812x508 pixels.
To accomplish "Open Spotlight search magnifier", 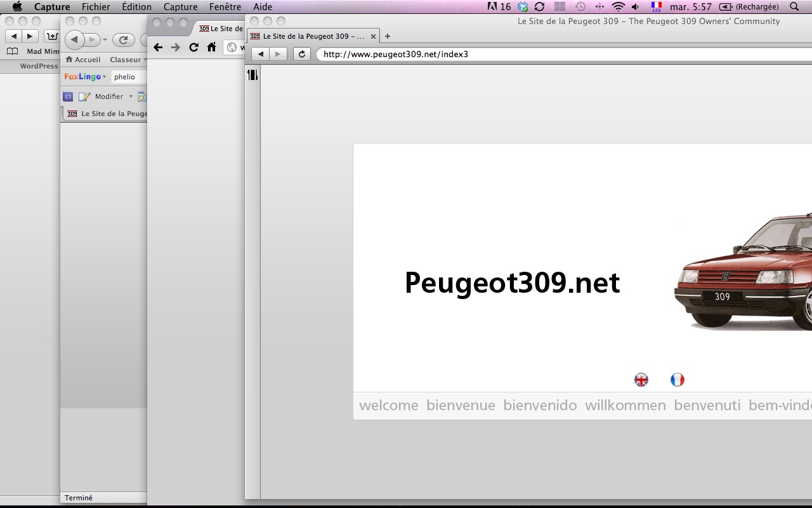I will pos(794,7).
